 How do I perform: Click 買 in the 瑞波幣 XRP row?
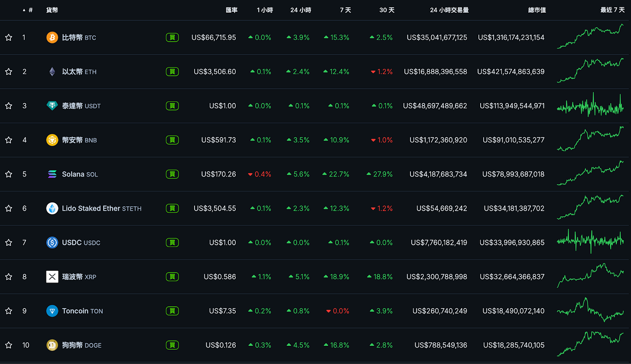point(172,277)
